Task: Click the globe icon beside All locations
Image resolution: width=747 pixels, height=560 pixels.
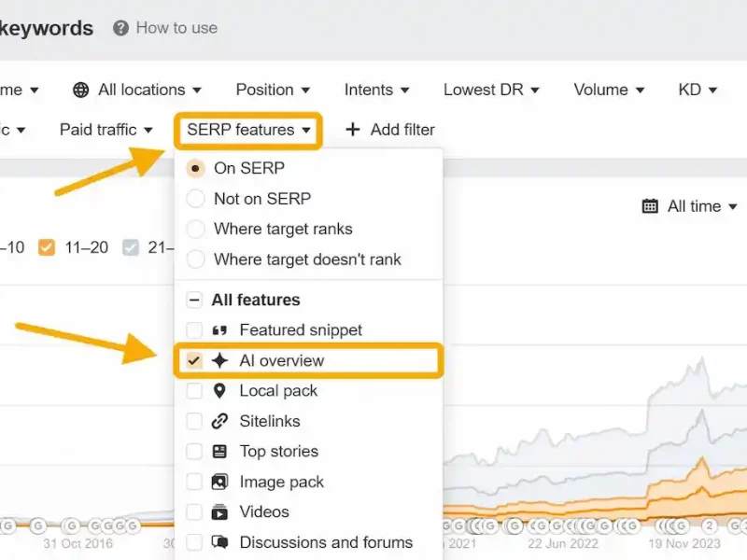Action: [81, 91]
